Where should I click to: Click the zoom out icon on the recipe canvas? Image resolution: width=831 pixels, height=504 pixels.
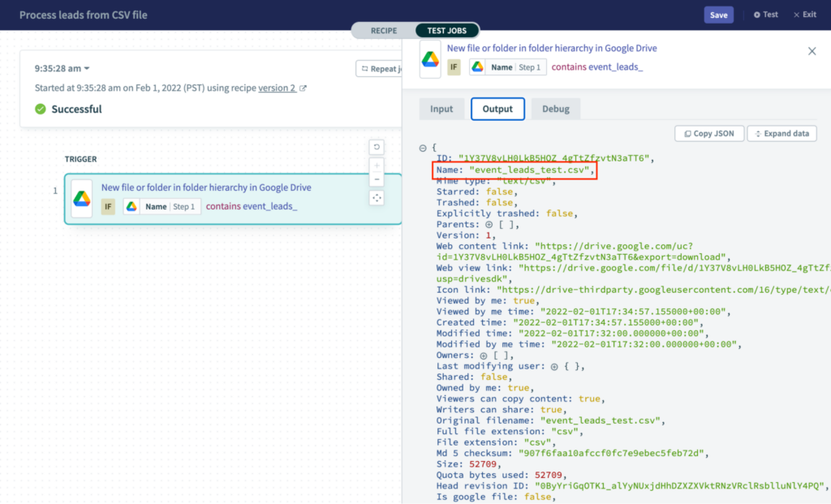[x=375, y=180]
